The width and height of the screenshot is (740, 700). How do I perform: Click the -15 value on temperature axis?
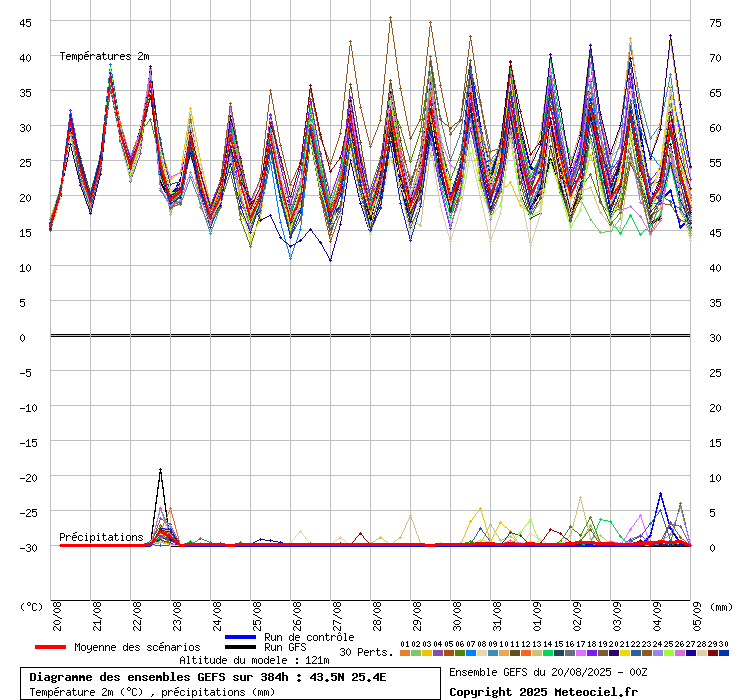tap(28, 443)
